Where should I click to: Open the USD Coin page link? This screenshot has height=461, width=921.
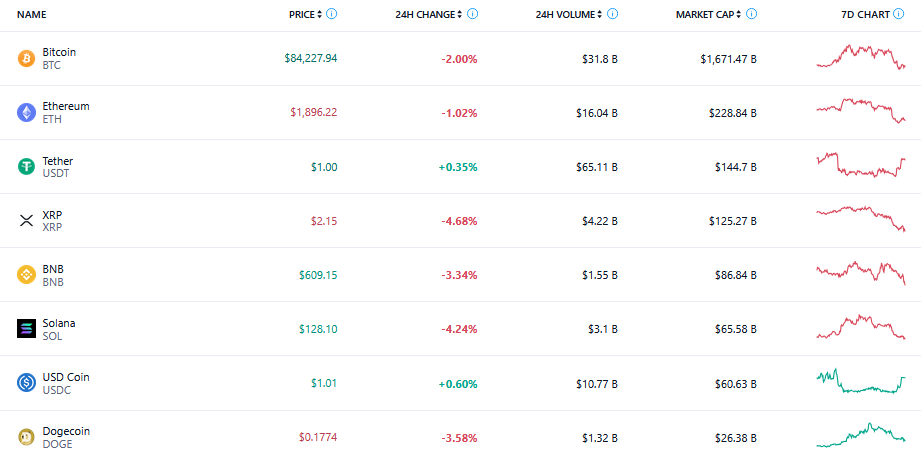66,377
